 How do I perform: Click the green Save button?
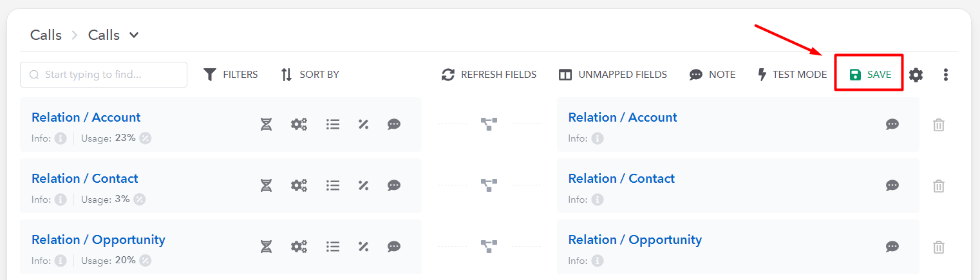click(870, 75)
